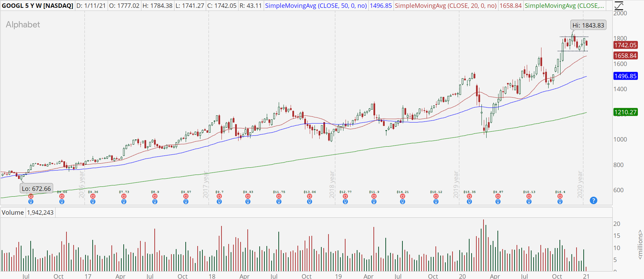Open the conference call phone icon under $9.36
The image size is (644, 279).
coord(93,196)
